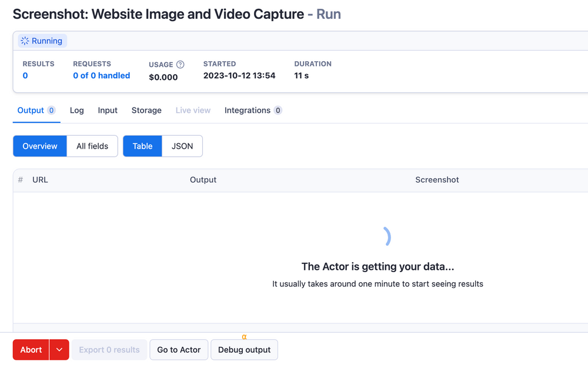The height and width of the screenshot is (365, 588).
Task: Click the Debug output button
Action: [244, 350]
